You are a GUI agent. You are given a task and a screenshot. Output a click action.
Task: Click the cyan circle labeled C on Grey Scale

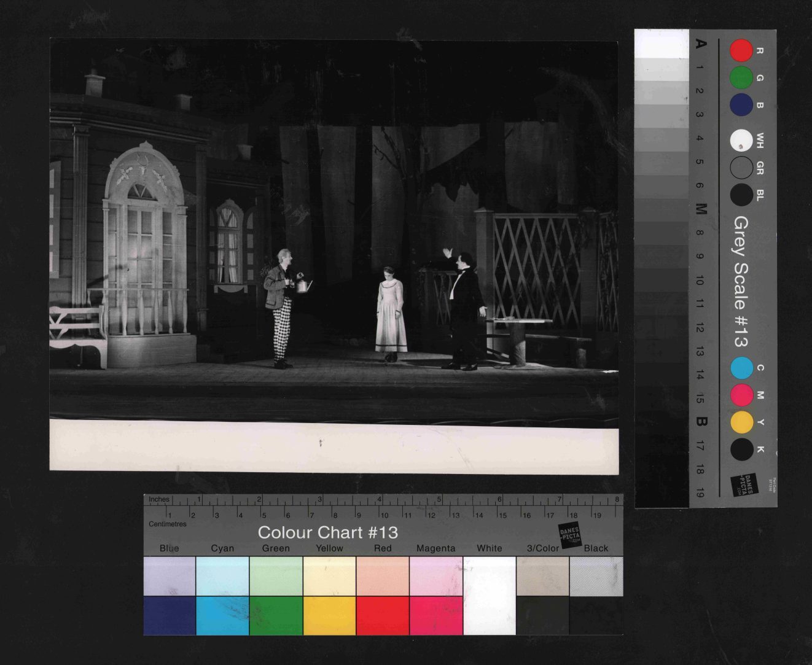pyautogui.click(x=741, y=368)
